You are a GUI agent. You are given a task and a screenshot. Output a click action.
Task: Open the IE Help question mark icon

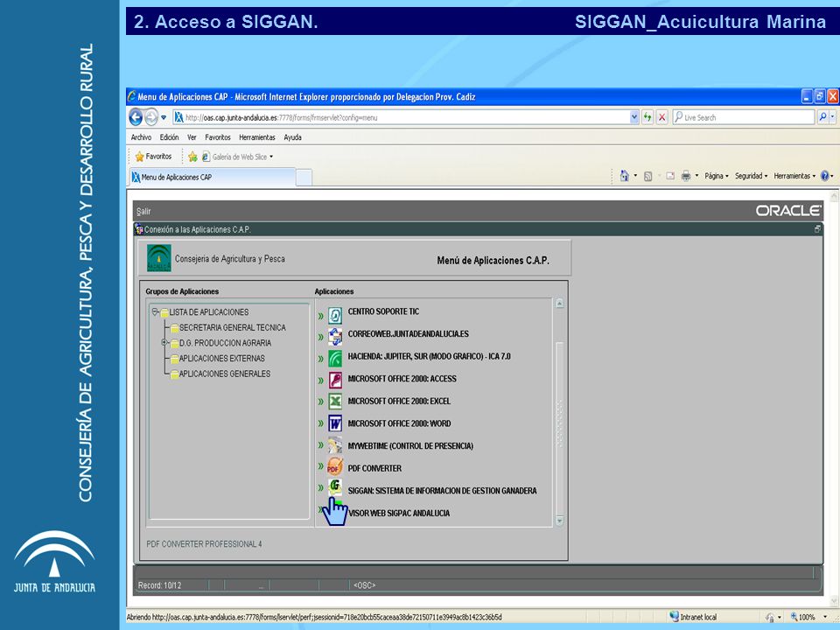(825, 176)
